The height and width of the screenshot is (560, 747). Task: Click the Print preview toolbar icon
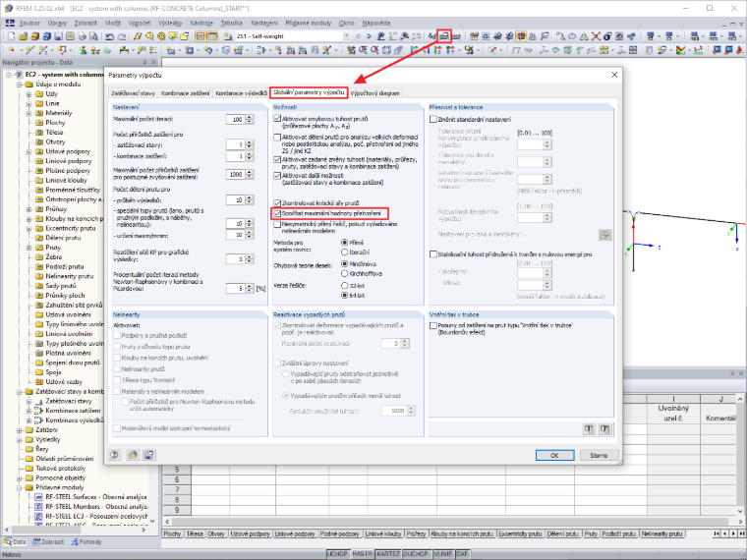[x=93, y=36]
